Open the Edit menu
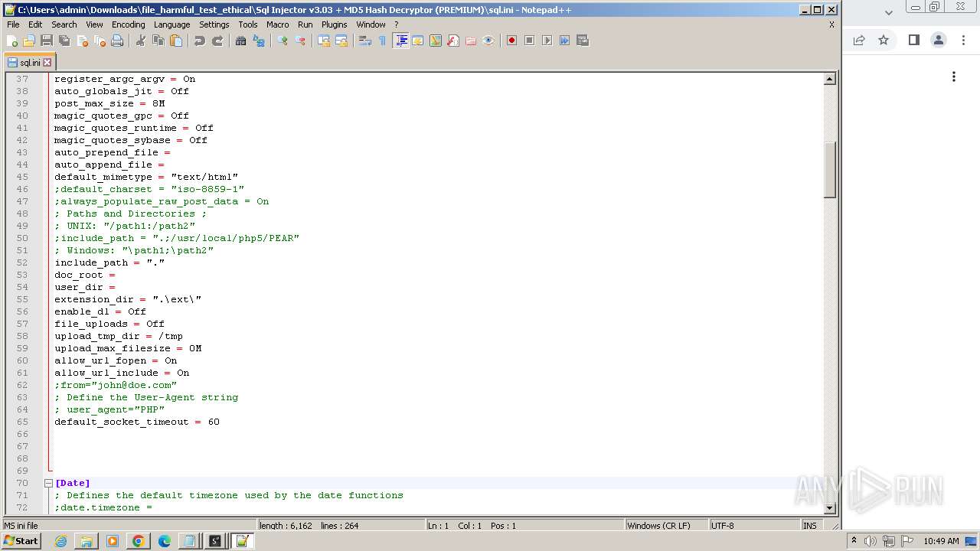This screenshot has width=980, height=551. pyautogui.click(x=35, y=24)
